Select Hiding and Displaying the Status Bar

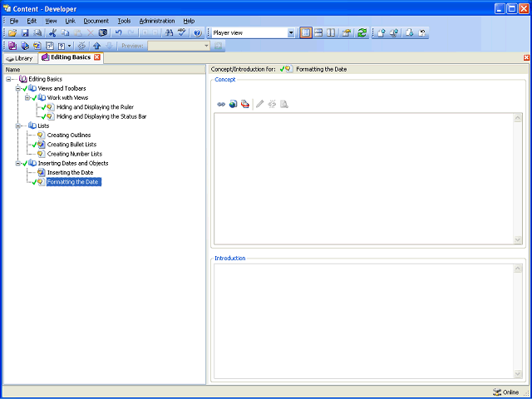(101, 116)
